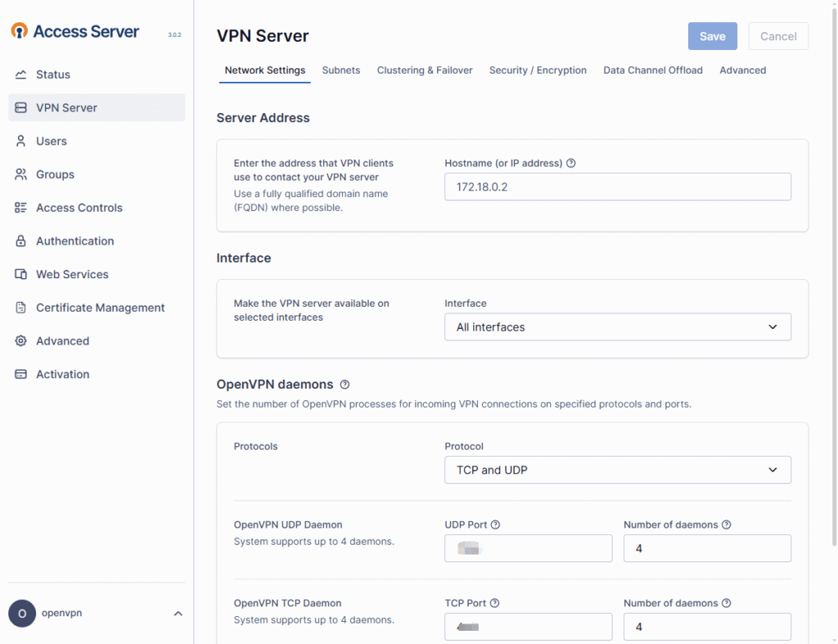
Task: Open the Protocol dropdown showing TCP and UDP
Action: point(617,470)
